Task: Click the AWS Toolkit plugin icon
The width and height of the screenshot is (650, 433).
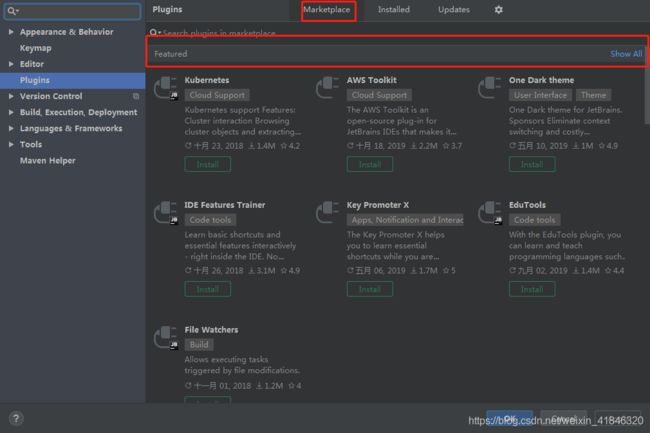Action: 328,88
